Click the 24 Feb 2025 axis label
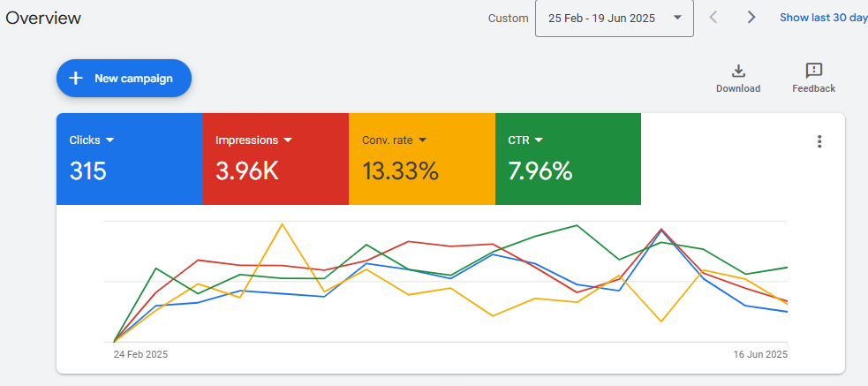Screen dimensions: 868x386 (x=140, y=354)
